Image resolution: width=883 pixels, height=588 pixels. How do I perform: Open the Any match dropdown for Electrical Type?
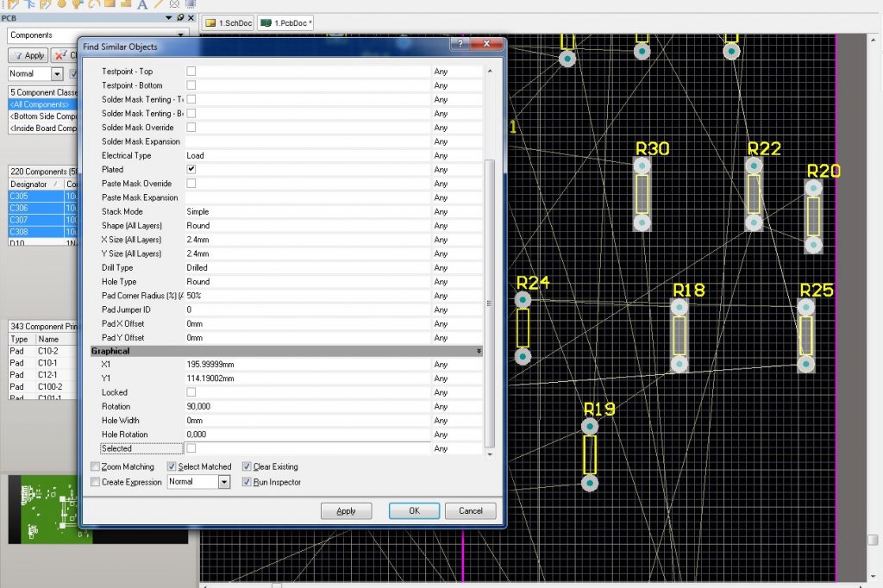click(457, 155)
